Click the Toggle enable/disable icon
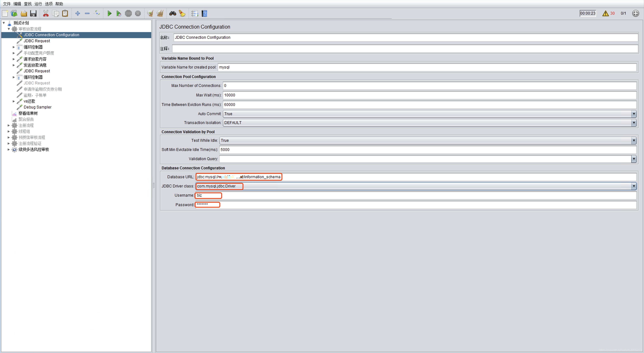Viewport: 644px width, 353px height. (97, 13)
